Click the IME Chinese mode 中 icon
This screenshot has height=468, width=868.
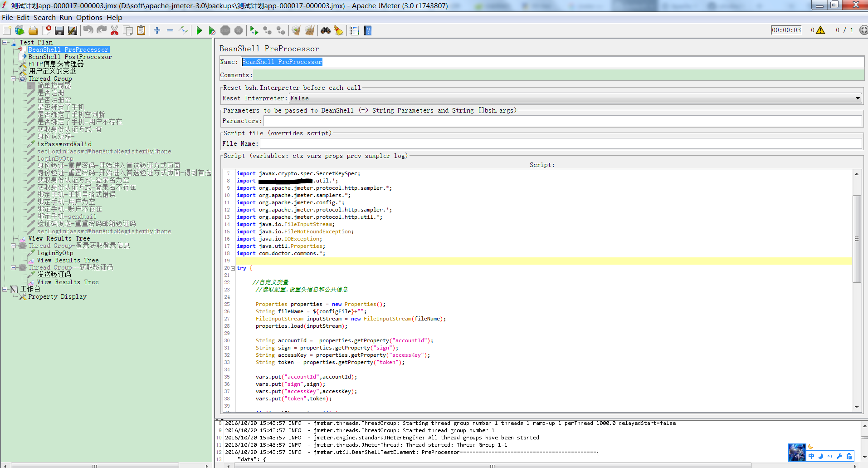811,456
